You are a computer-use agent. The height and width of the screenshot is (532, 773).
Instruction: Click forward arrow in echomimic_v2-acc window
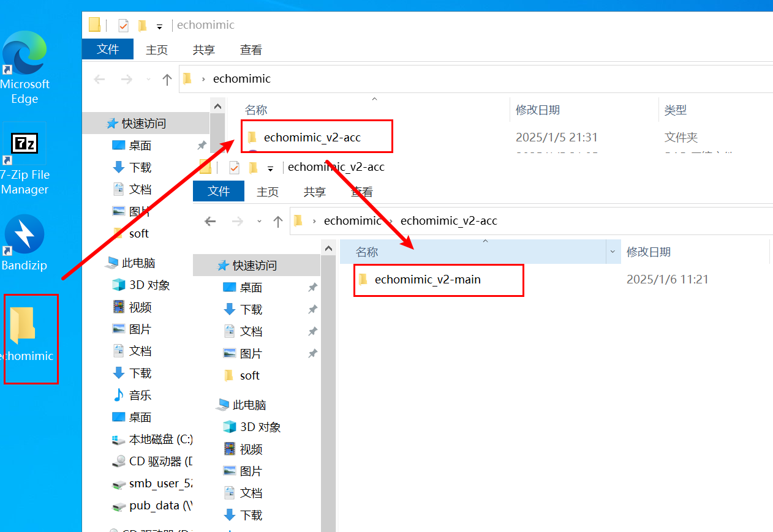point(238,221)
